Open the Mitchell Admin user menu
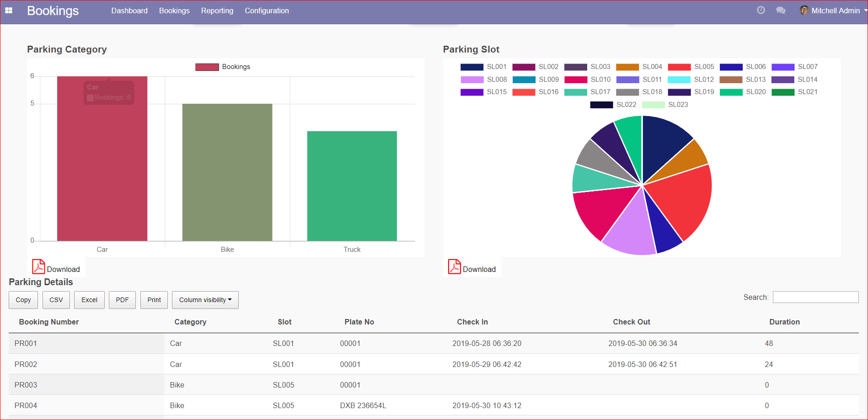The image size is (868, 420). point(835,11)
